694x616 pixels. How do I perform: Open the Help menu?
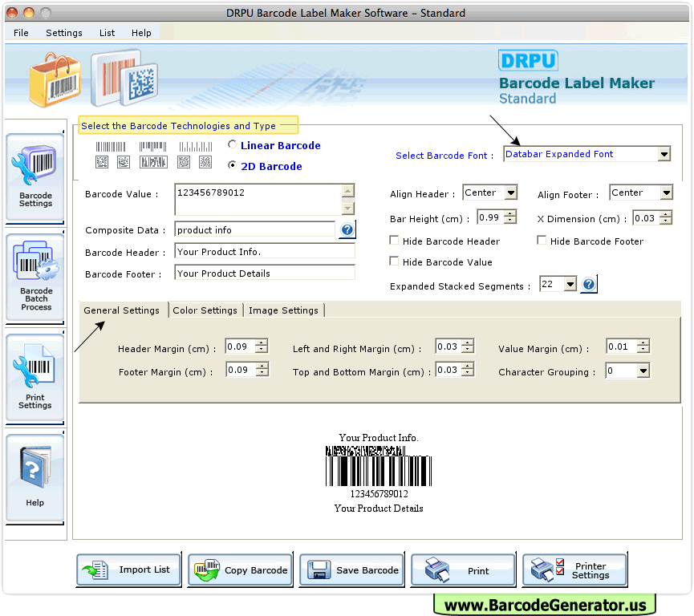point(141,33)
